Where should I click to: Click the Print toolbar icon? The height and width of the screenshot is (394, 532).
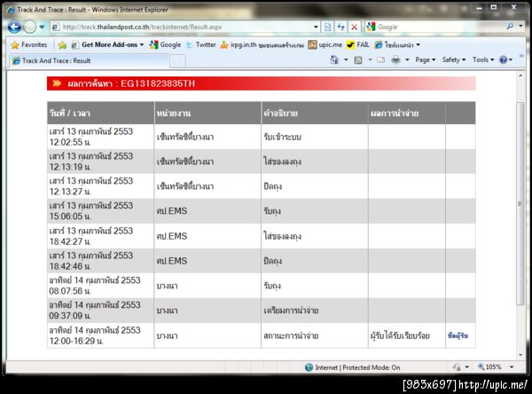tap(395, 60)
